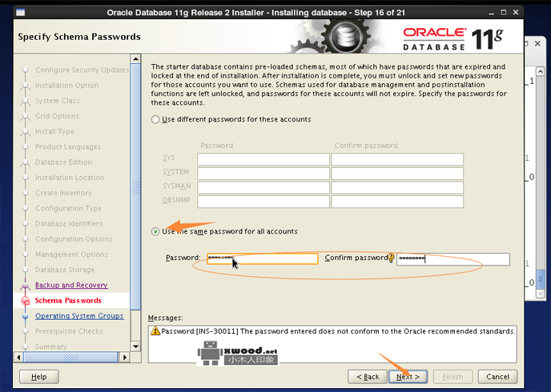This screenshot has width=551, height=392.
Task: Focus the shared Password input field
Action: 262,259
